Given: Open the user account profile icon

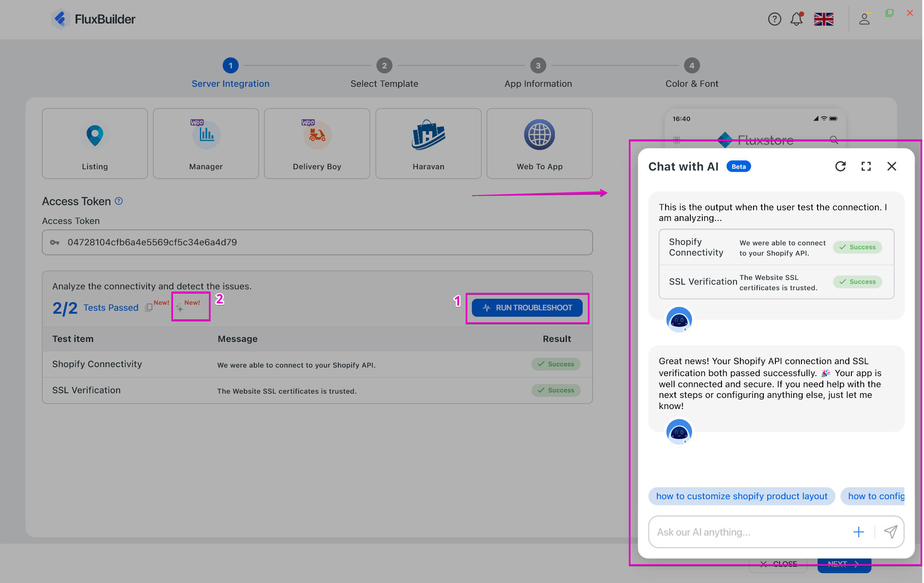Looking at the screenshot, I should 864,19.
